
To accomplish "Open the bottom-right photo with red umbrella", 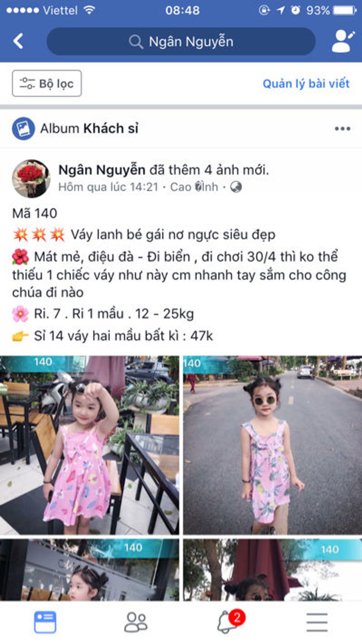I will 273,570.
